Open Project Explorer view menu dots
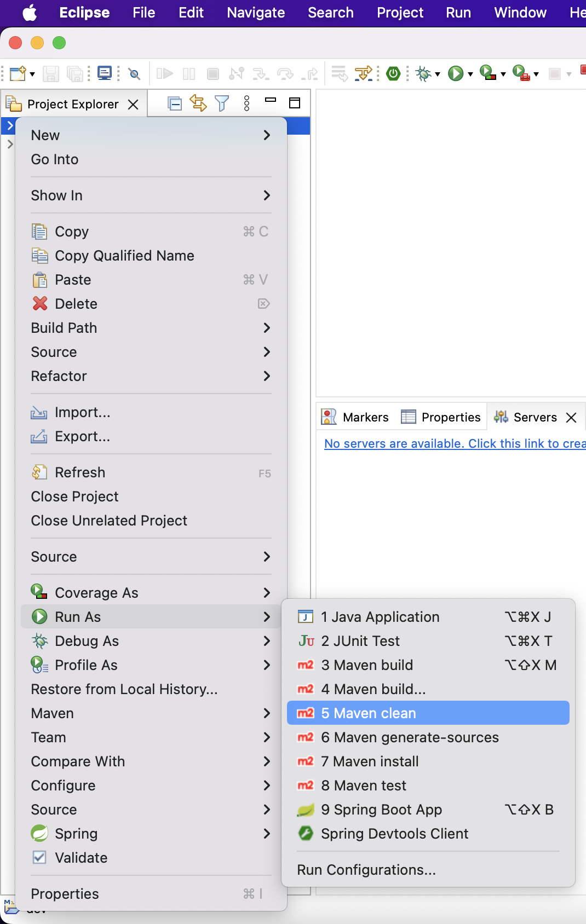Viewport: 586px width, 924px height. point(247,103)
